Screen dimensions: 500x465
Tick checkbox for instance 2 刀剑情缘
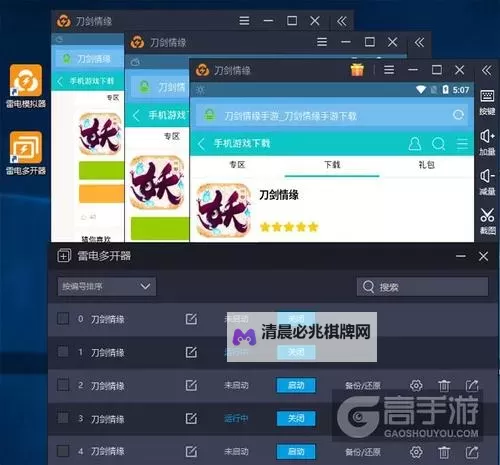coord(63,385)
